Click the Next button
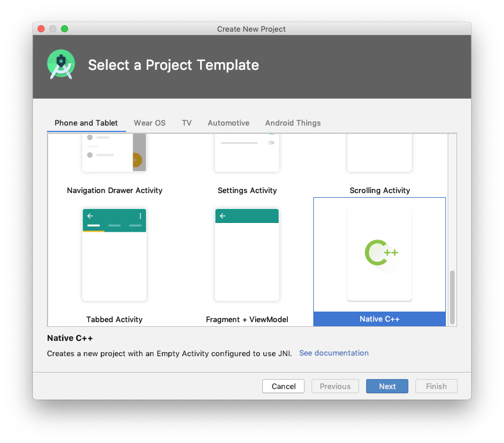Image resolution: width=504 pixels, height=443 pixels. pos(387,386)
